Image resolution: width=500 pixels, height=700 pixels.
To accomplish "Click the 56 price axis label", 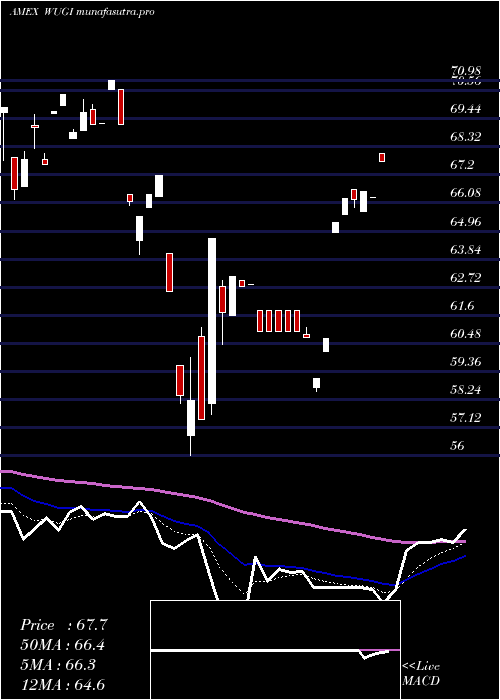I will [x=458, y=446].
